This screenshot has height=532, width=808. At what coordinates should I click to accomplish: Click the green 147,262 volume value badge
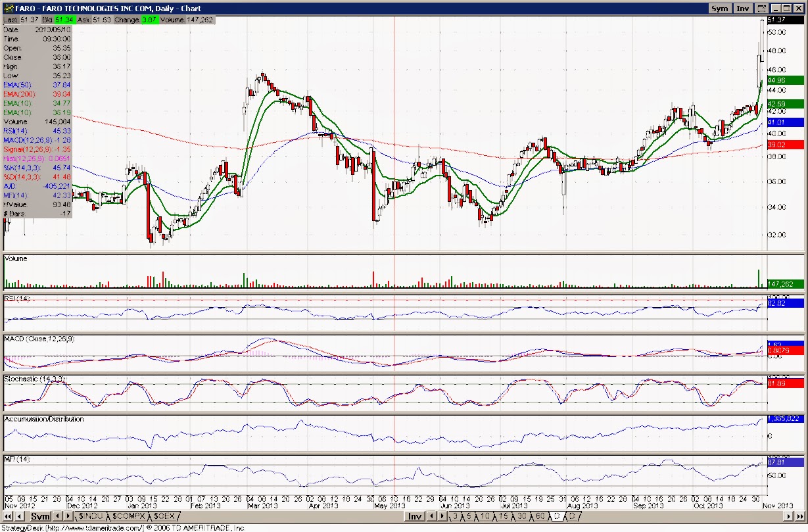click(785, 284)
